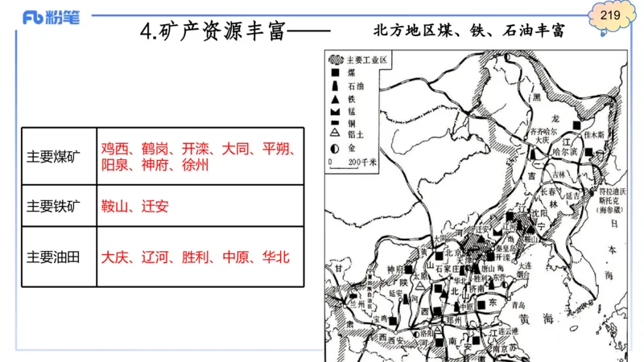The image size is (644, 362).
Task: Click 迁安 in the table's iron row
Action: click(155, 206)
